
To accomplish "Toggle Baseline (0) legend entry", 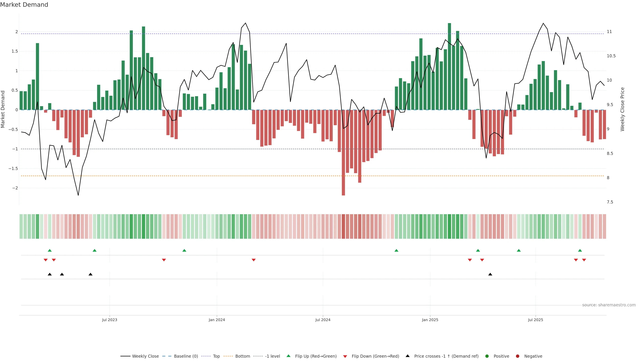I will (x=186, y=356).
